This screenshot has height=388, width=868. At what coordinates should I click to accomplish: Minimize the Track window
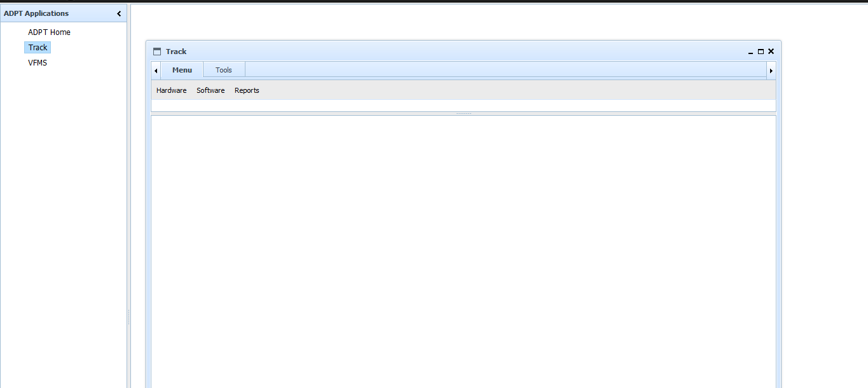coord(750,52)
